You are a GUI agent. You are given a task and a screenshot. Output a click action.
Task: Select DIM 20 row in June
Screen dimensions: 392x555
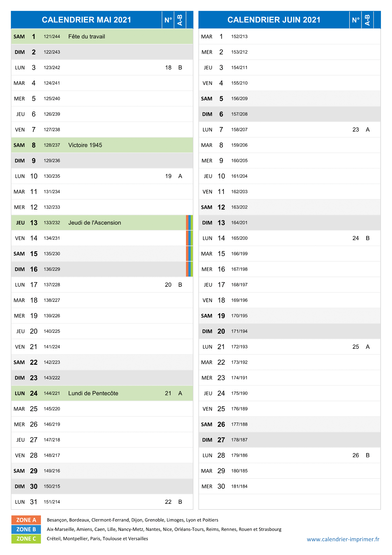(290, 331)
